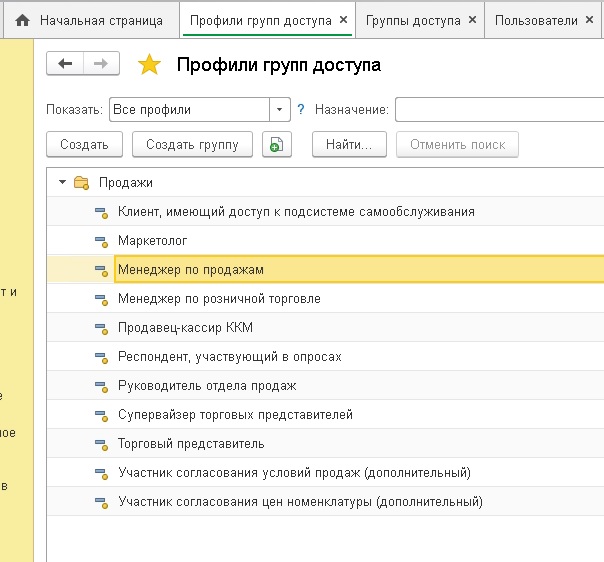Click the Создать button
The image size is (604, 562).
point(84,144)
